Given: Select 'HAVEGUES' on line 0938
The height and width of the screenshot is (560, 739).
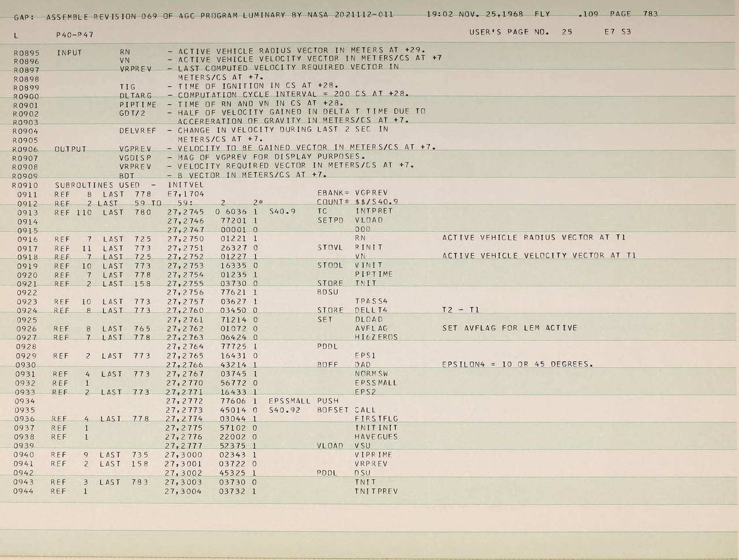Looking at the screenshot, I should [376, 437].
